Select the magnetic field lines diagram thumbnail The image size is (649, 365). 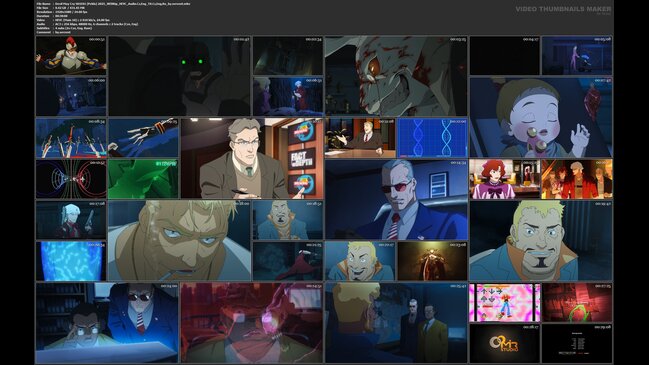pyautogui.click(x=71, y=179)
